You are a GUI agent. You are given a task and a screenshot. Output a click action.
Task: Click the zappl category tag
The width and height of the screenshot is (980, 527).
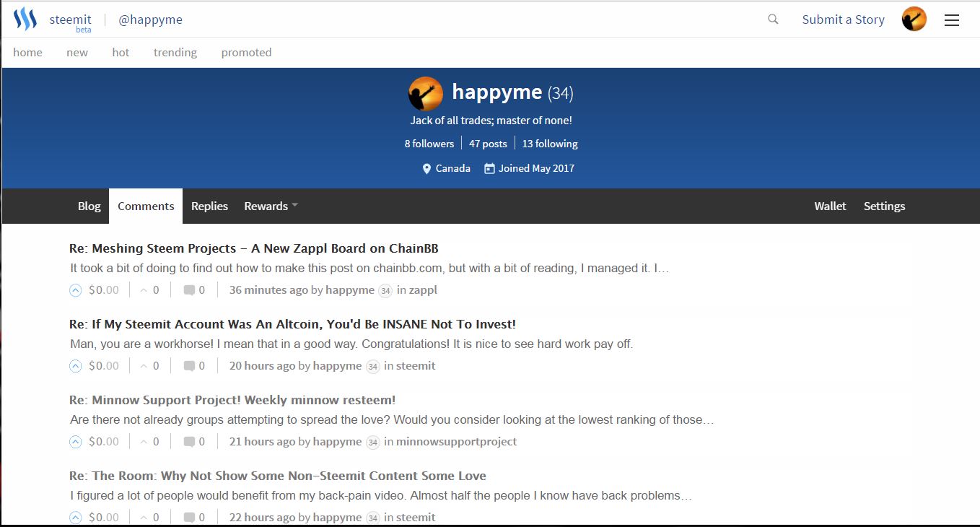tap(423, 290)
